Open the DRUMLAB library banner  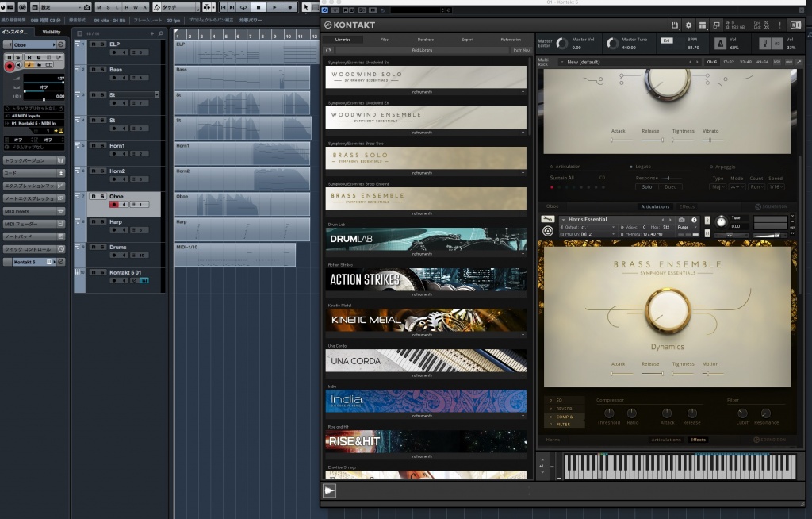click(426, 239)
